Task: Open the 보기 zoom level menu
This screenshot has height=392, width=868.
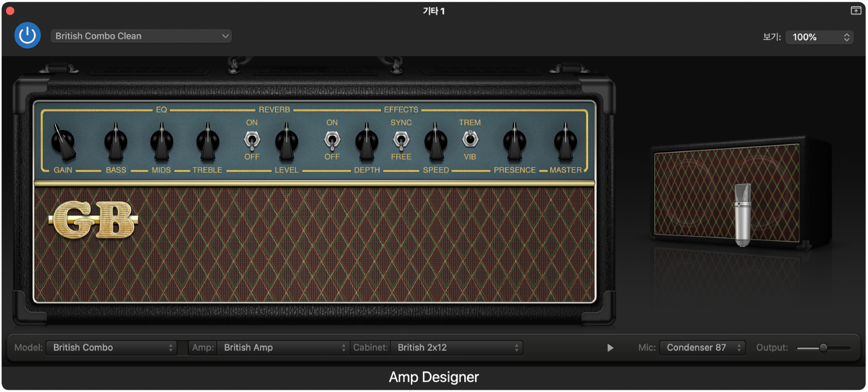Action: (819, 37)
